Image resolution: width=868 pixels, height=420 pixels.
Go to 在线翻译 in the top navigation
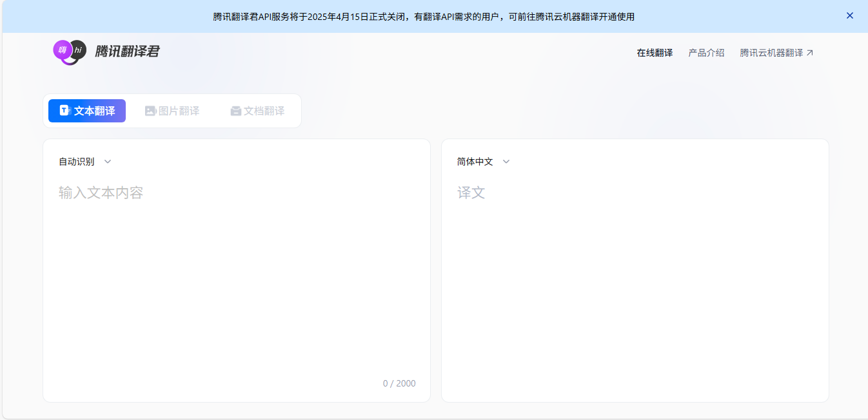click(x=655, y=53)
